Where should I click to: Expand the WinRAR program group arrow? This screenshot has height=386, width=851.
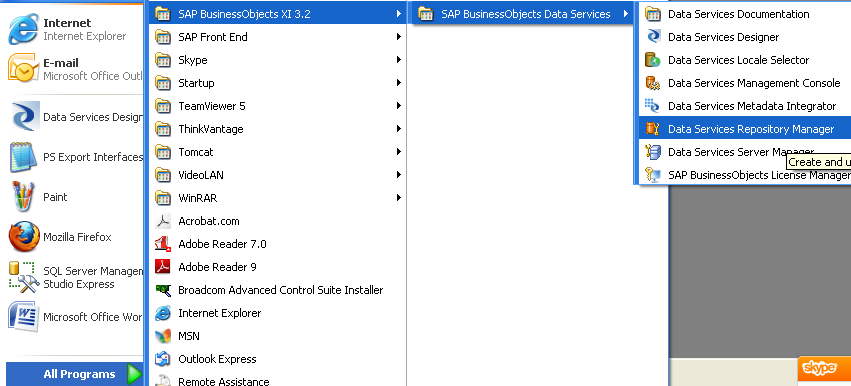click(x=399, y=198)
